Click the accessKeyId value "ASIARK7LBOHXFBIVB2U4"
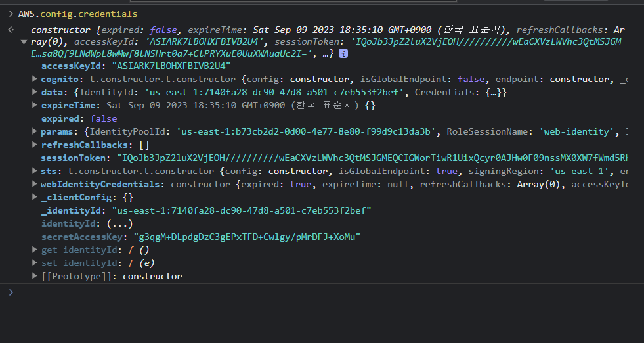This screenshot has height=343, width=644. point(171,66)
